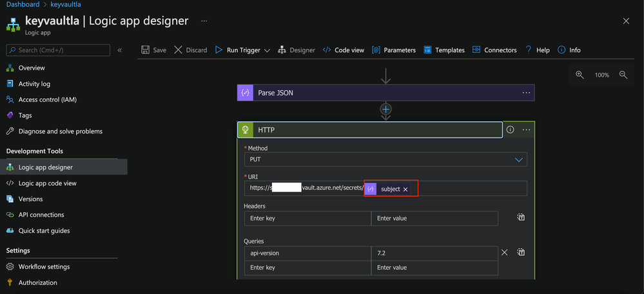
Task: Expand the Run Trigger dropdown arrow
Action: click(x=267, y=50)
